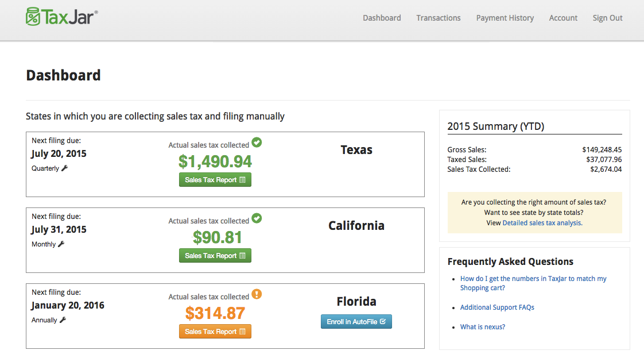Open the California Sales Tax Report
644x354 pixels.
215,256
